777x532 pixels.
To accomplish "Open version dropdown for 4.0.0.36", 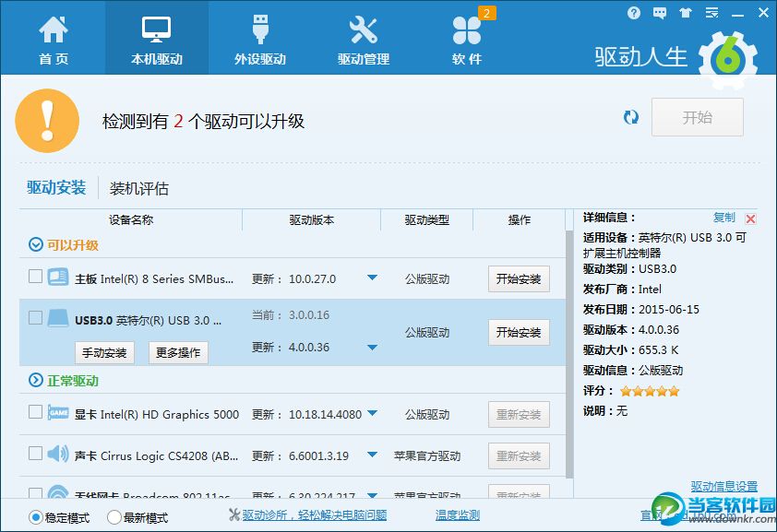I will point(372,348).
